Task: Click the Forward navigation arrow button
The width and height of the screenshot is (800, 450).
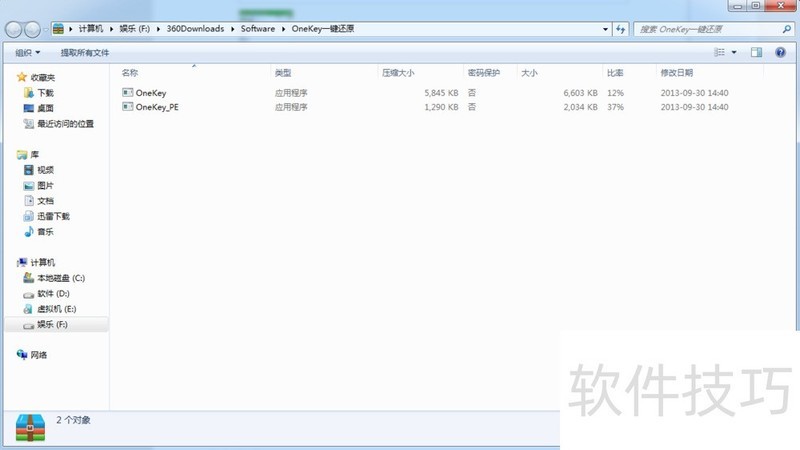Action: [34, 29]
